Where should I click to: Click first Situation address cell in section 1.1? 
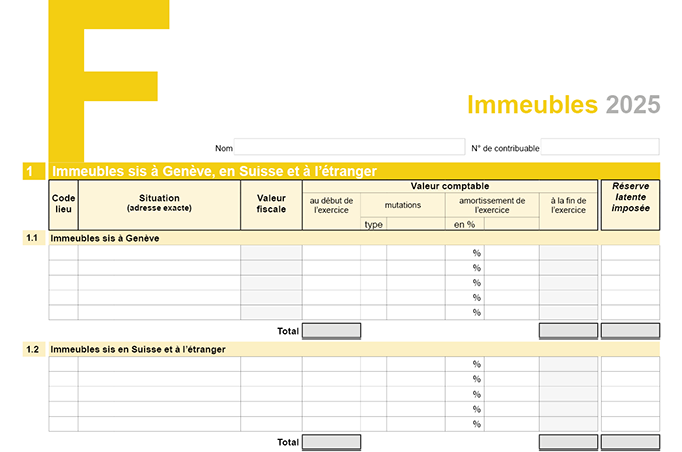click(x=159, y=253)
